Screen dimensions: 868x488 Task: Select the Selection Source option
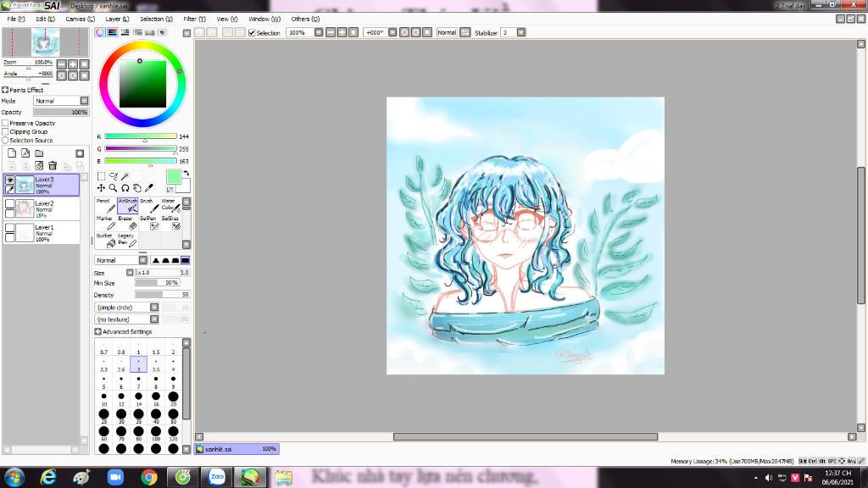6,140
